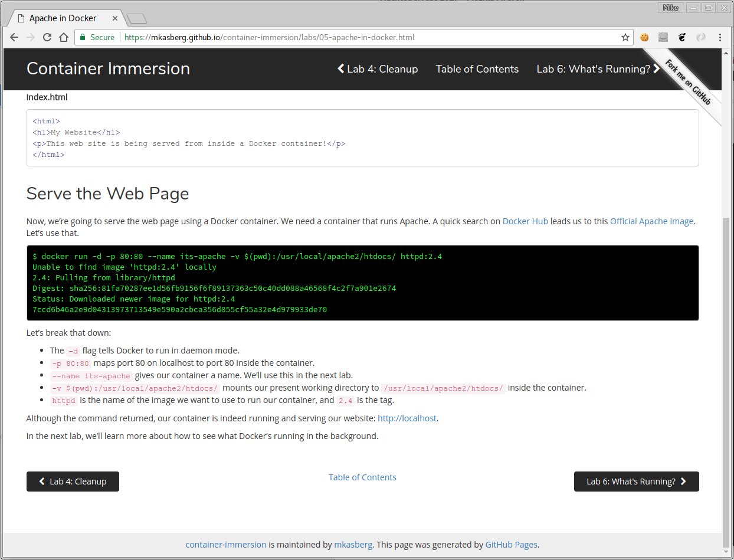
Task: Click the -d flag code snippet
Action: 73,351
